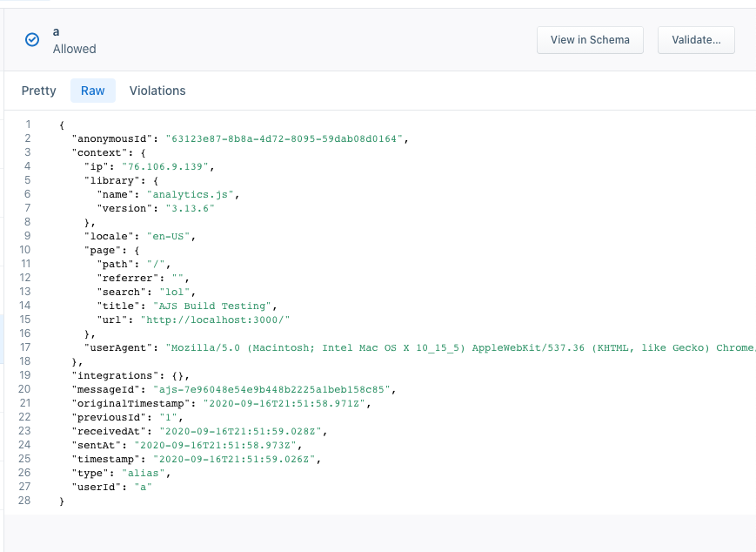Viewport: 756px width, 552px height.
Task: Click the "integrations" key
Action: (115, 376)
